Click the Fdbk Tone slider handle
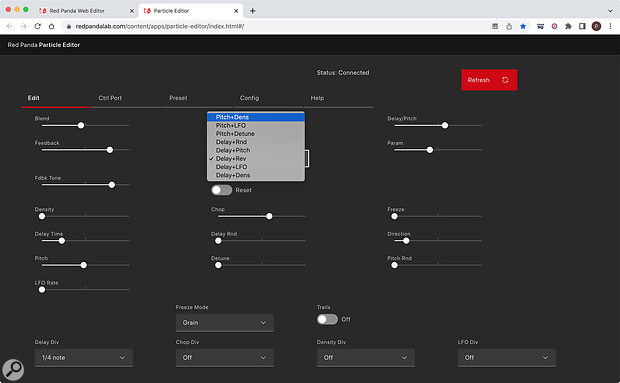Viewport: 620px width, 383px height. coord(112,185)
